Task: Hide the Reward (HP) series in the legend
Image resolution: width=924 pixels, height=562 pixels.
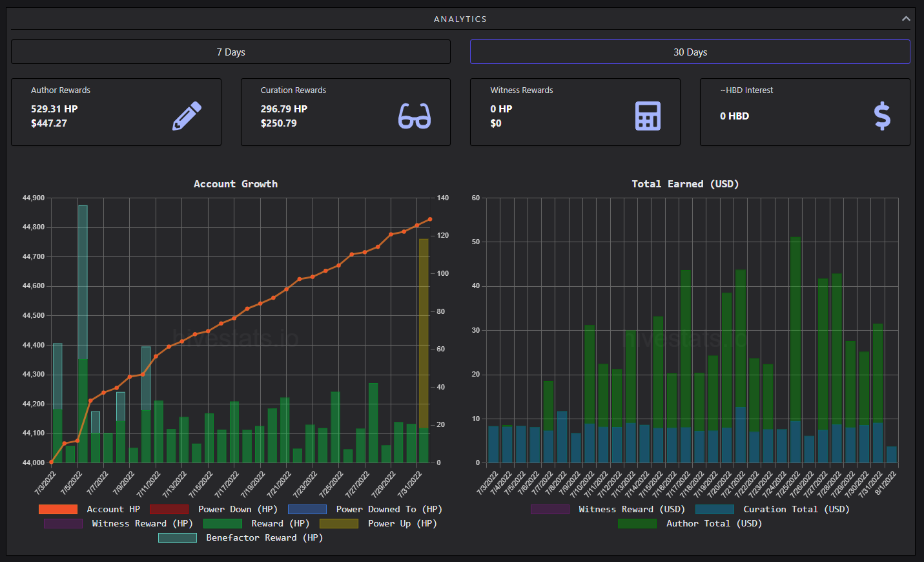Action: click(x=256, y=523)
